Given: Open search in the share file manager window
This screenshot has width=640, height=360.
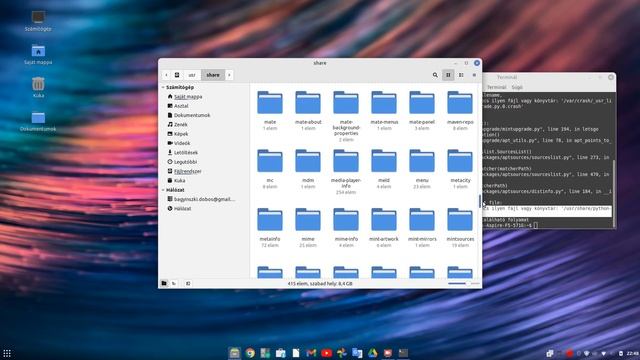Looking at the screenshot, I should point(435,75).
